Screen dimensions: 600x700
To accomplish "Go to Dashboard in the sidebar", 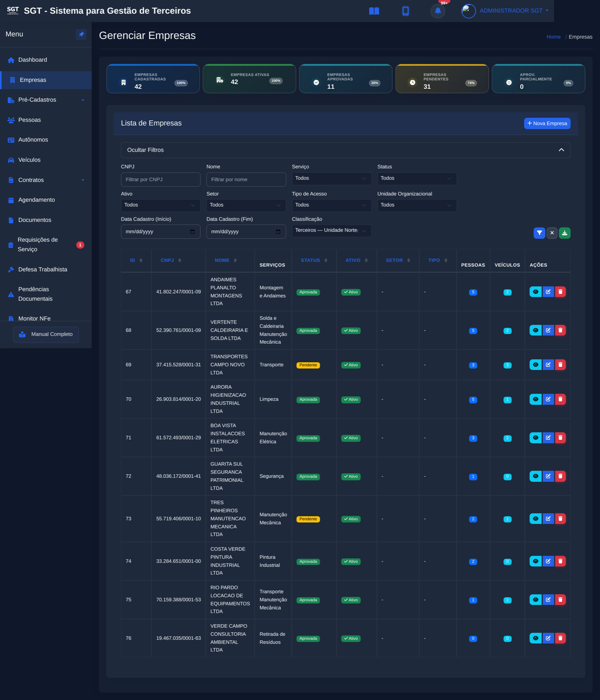I will [x=46, y=60].
